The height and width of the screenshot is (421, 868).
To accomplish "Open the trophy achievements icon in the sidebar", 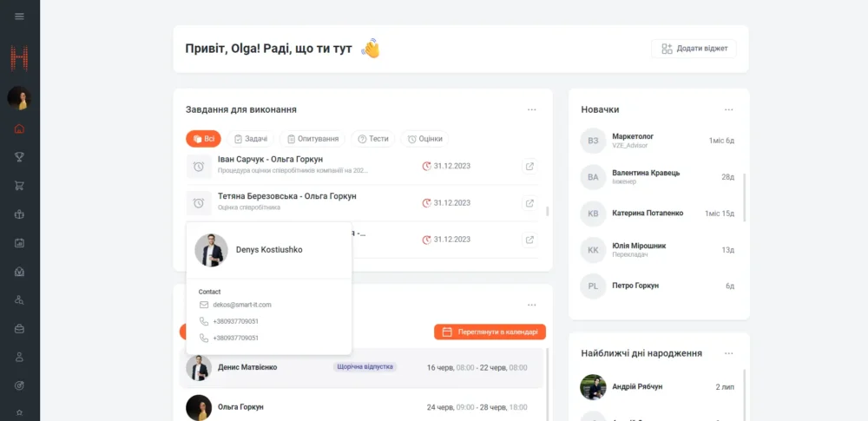I will (19, 157).
